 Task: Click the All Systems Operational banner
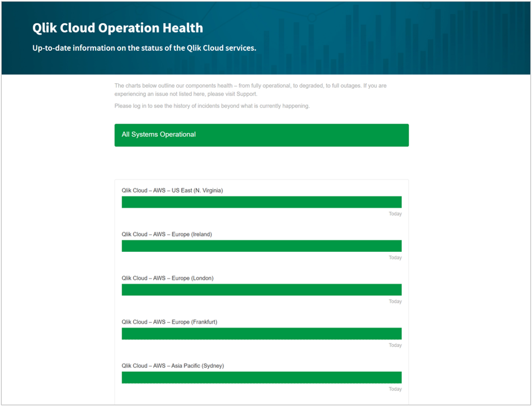(261, 135)
